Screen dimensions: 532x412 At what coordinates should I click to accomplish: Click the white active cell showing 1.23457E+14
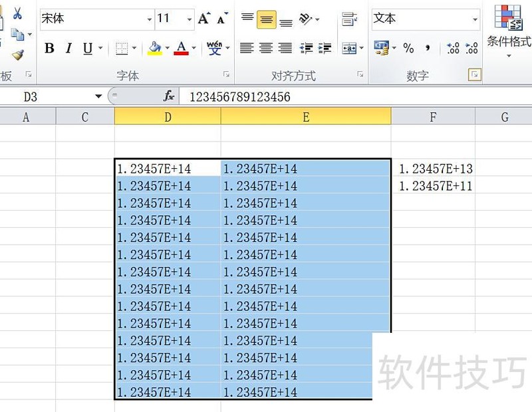[x=168, y=168]
